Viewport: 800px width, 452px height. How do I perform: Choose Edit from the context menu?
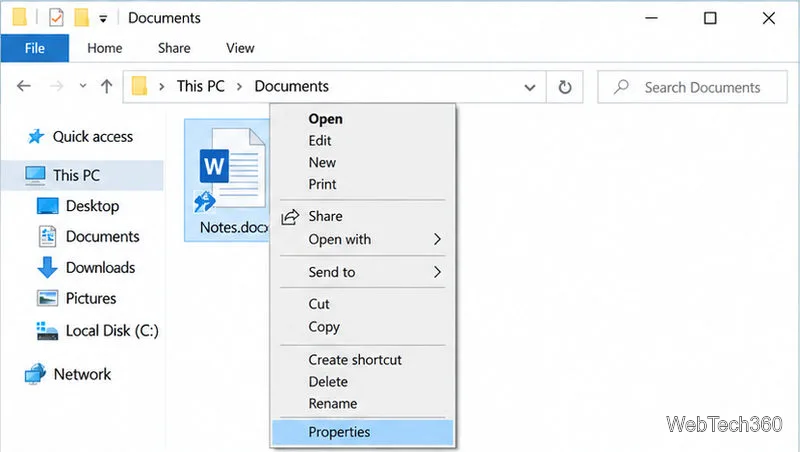[x=320, y=141]
